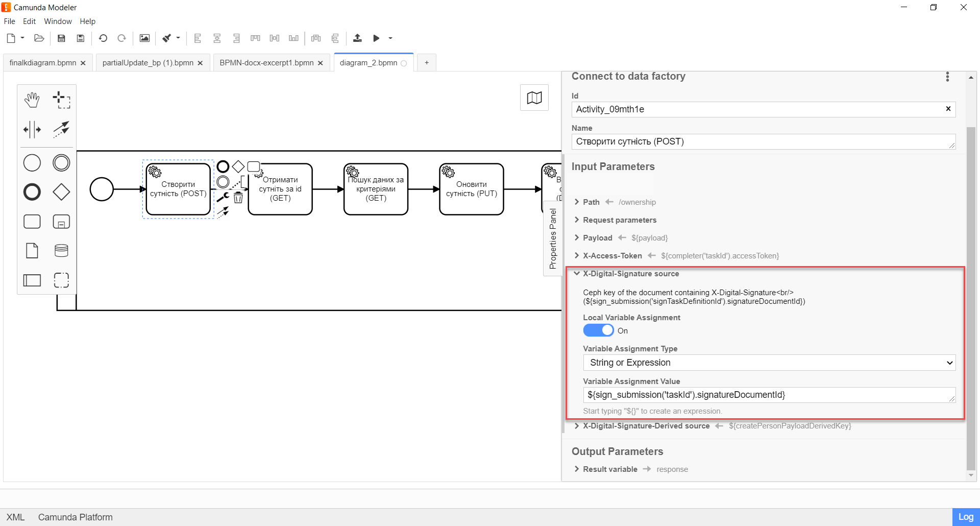The height and width of the screenshot is (526, 980).
Task: Open the Log panel button
Action: pos(965,517)
